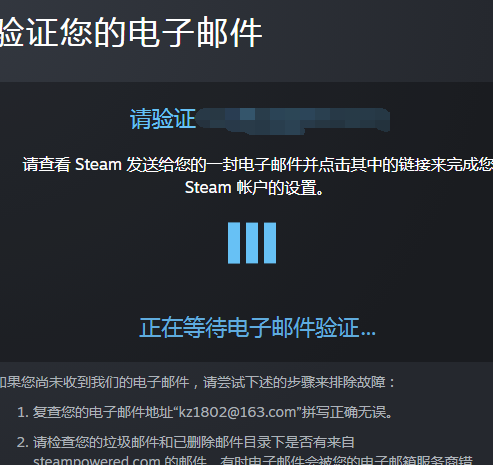Image resolution: width=493 pixels, height=465 pixels.
Task: Click the line starting 请查看 Steam 发送给您的
Action: (x=258, y=164)
